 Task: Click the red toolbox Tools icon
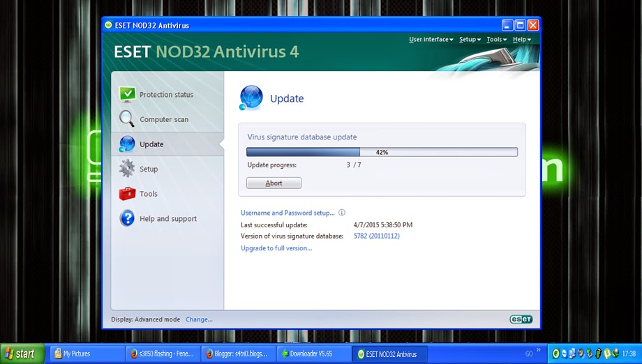click(127, 193)
